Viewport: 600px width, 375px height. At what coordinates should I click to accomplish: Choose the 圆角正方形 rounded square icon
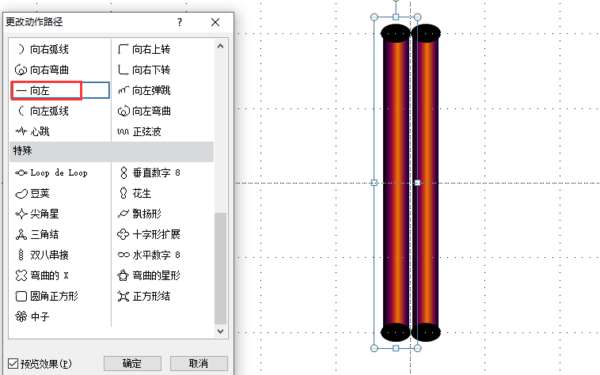tap(21, 296)
